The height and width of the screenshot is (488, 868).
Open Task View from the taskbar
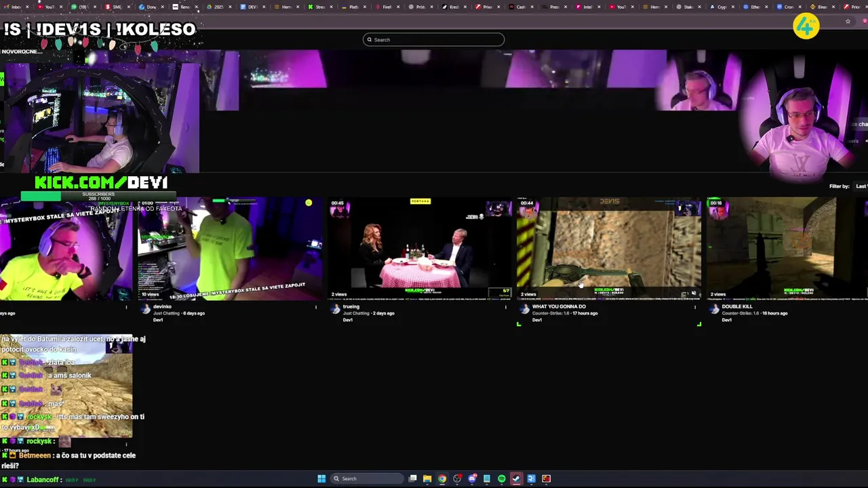(x=412, y=479)
